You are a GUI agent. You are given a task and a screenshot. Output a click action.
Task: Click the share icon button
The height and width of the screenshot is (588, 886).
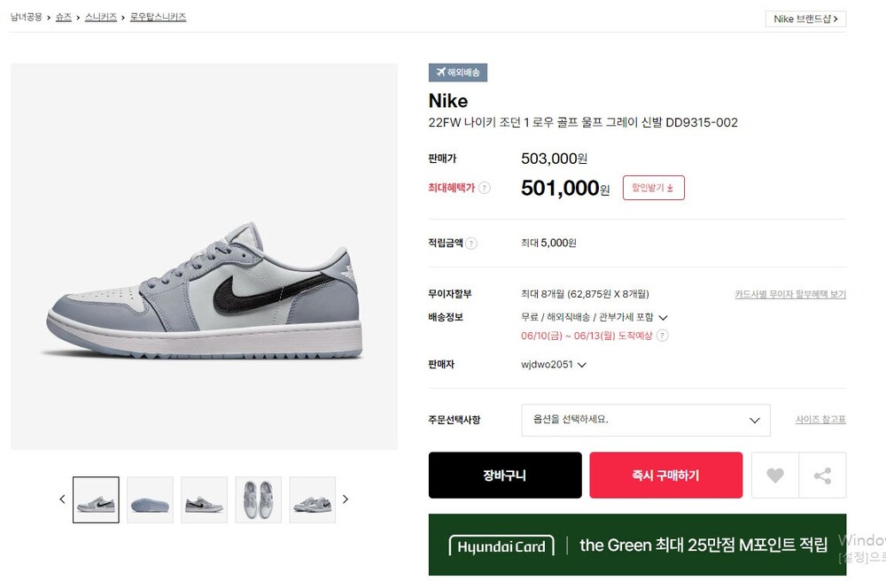tap(822, 476)
